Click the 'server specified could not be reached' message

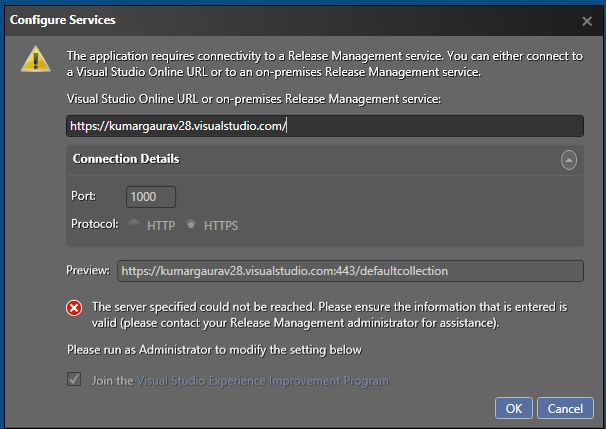coord(329,315)
